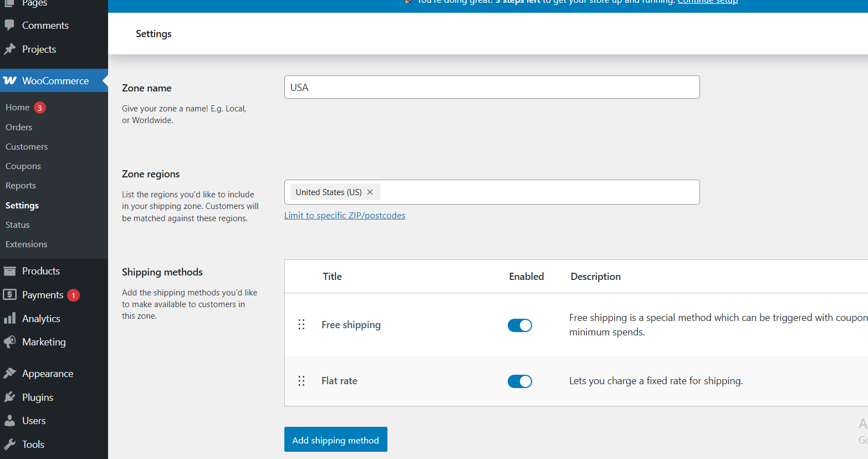Image resolution: width=868 pixels, height=459 pixels.
Task: Open WooCommerce Home submenu item
Action: tap(17, 108)
